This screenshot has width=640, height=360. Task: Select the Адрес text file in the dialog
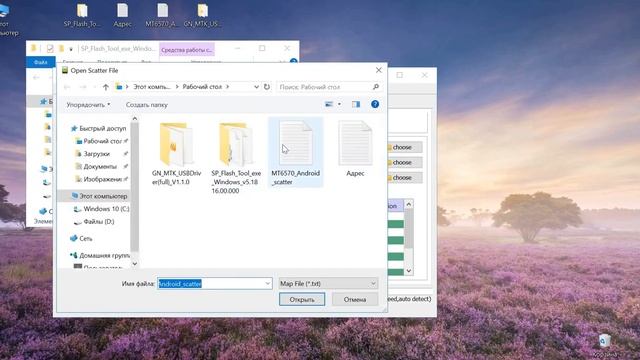pyautogui.click(x=355, y=149)
